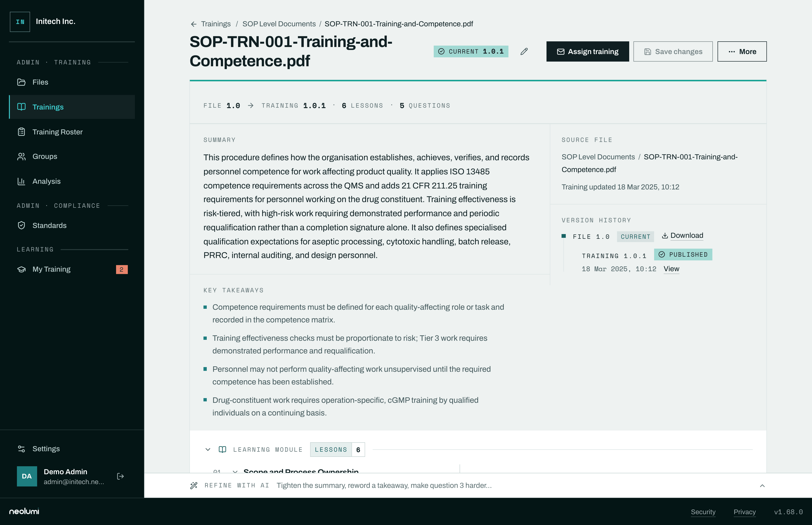
Task: Click the Refine with AI wand icon
Action: pos(194,486)
